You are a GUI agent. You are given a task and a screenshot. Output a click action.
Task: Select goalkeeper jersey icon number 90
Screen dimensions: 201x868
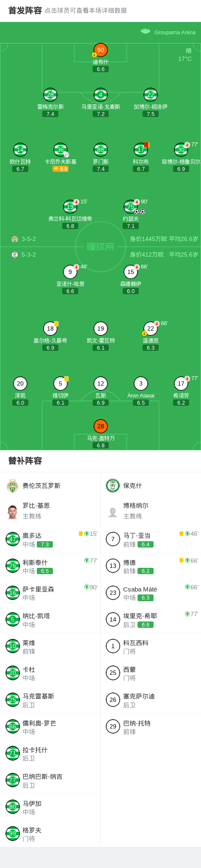click(x=101, y=50)
